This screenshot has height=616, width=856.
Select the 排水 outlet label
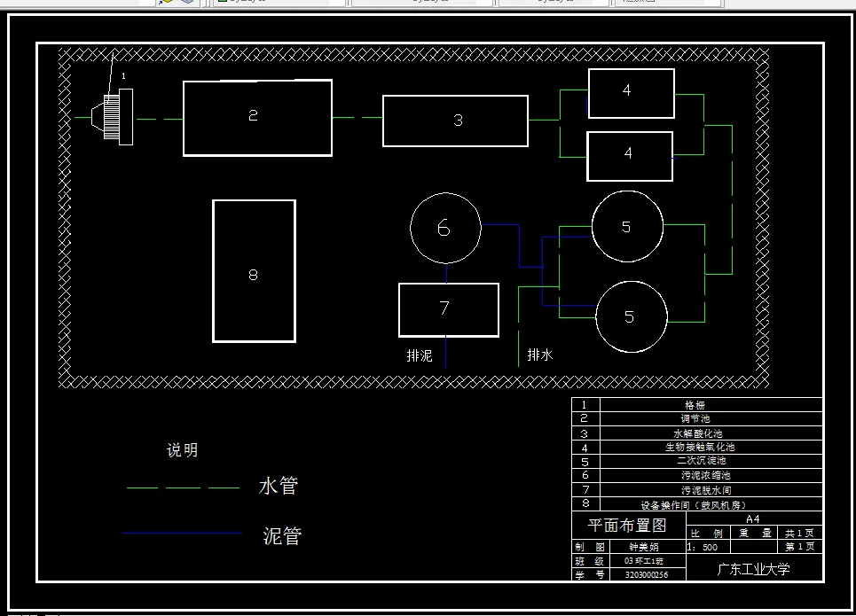(x=540, y=355)
